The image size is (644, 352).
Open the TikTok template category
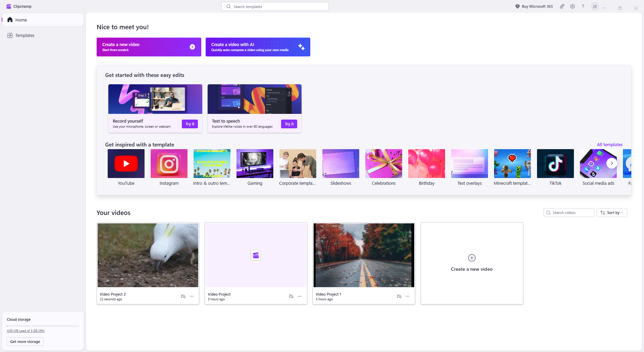[x=555, y=164]
